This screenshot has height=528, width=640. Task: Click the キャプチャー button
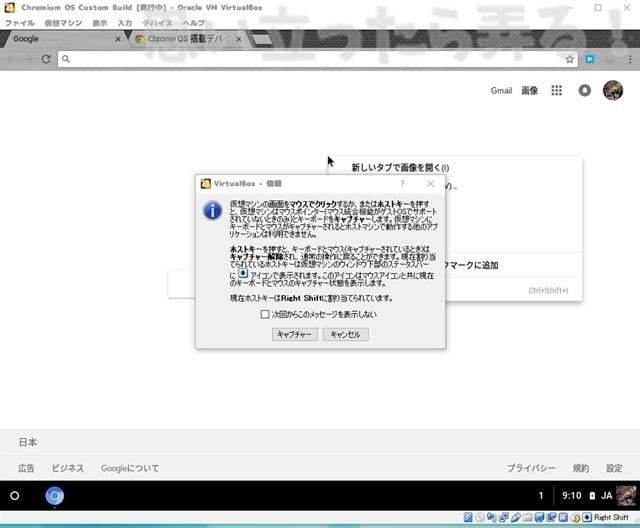pyautogui.click(x=295, y=335)
